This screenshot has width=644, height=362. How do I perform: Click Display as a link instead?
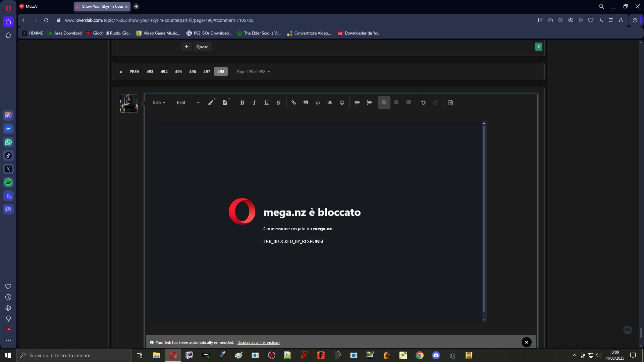point(258,343)
